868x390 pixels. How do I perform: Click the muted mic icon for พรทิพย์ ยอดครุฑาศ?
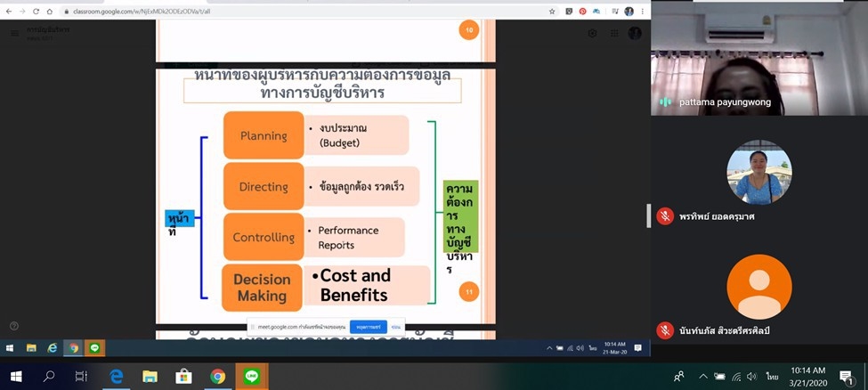coord(665,215)
